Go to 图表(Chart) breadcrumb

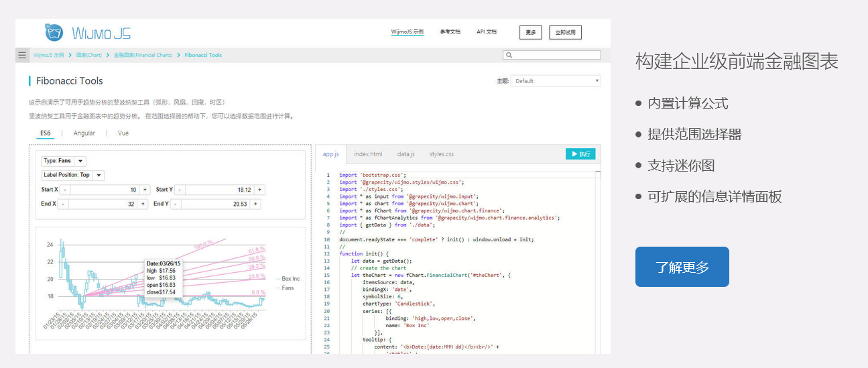coord(89,55)
